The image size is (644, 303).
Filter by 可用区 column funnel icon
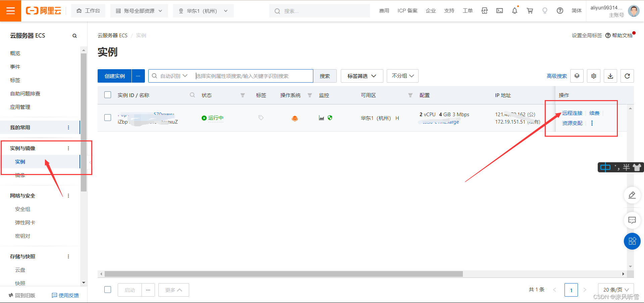pos(410,95)
